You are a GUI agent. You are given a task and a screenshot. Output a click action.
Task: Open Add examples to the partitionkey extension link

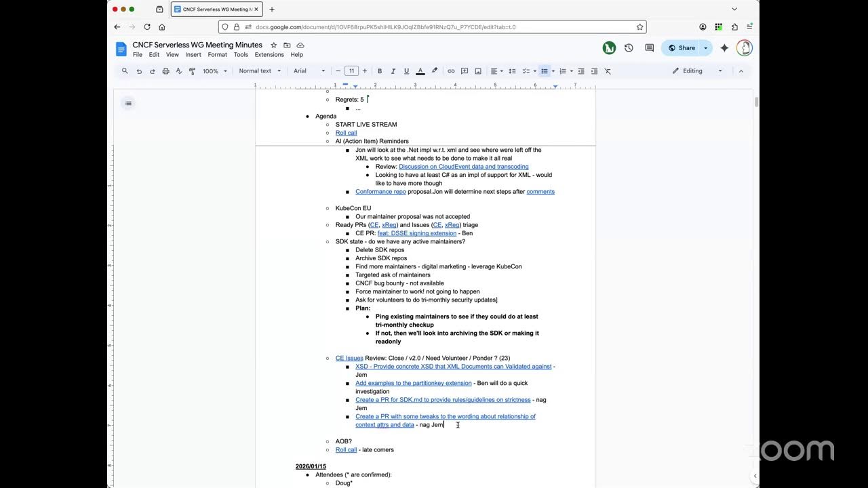tap(414, 383)
